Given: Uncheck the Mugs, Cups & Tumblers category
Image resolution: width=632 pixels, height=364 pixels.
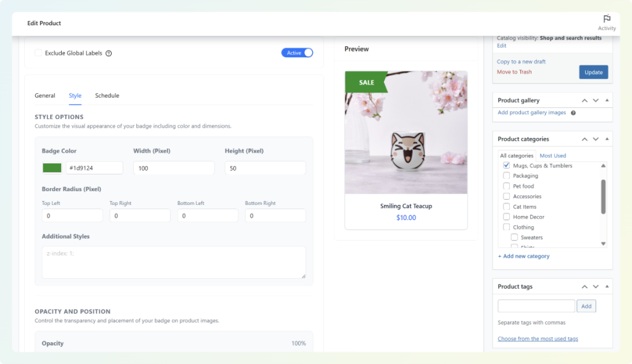Looking at the screenshot, I should 506,165.
